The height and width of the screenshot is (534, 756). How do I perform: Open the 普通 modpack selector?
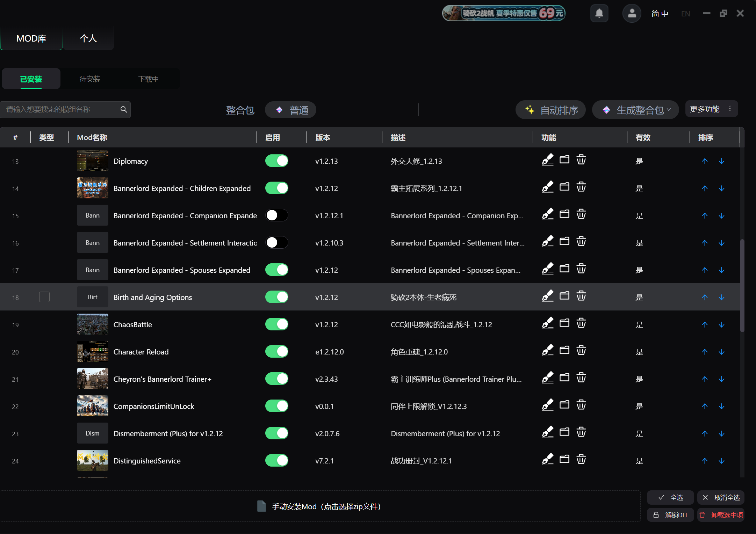click(x=290, y=110)
